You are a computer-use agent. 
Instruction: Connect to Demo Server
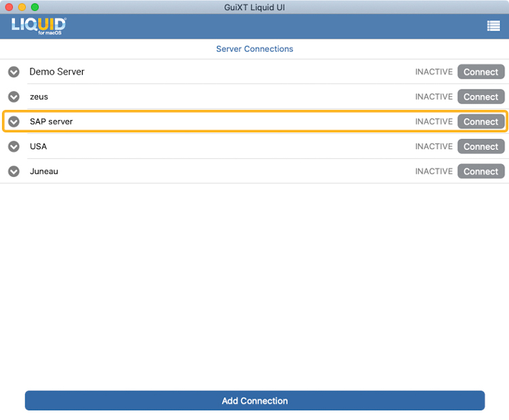click(x=480, y=72)
